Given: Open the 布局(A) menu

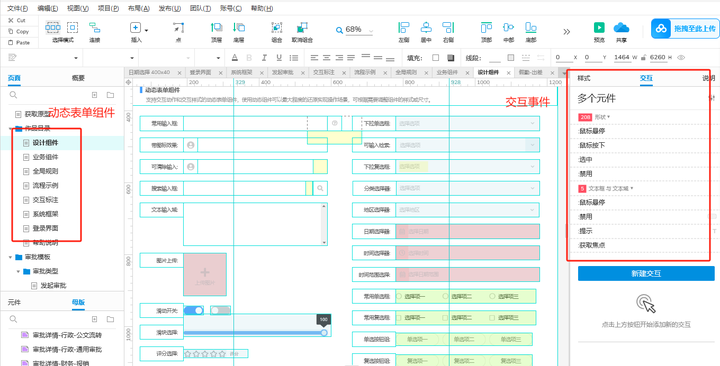Looking at the screenshot, I should tap(139, 8).
